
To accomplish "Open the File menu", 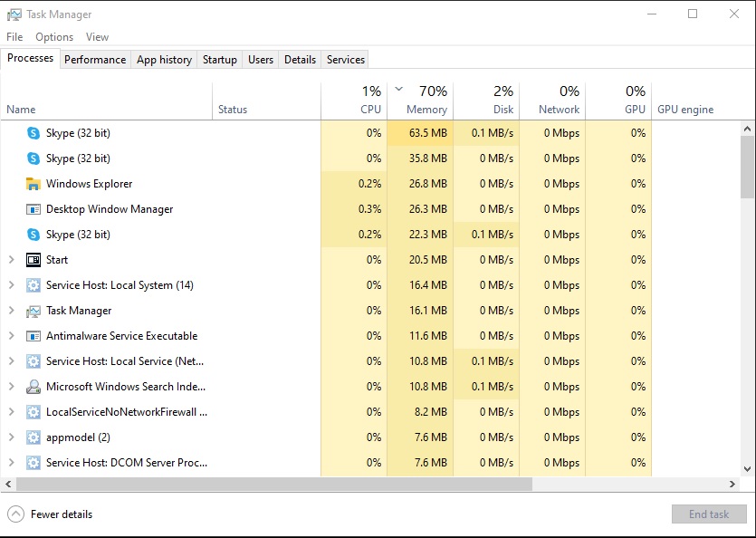I will [14, 37].
